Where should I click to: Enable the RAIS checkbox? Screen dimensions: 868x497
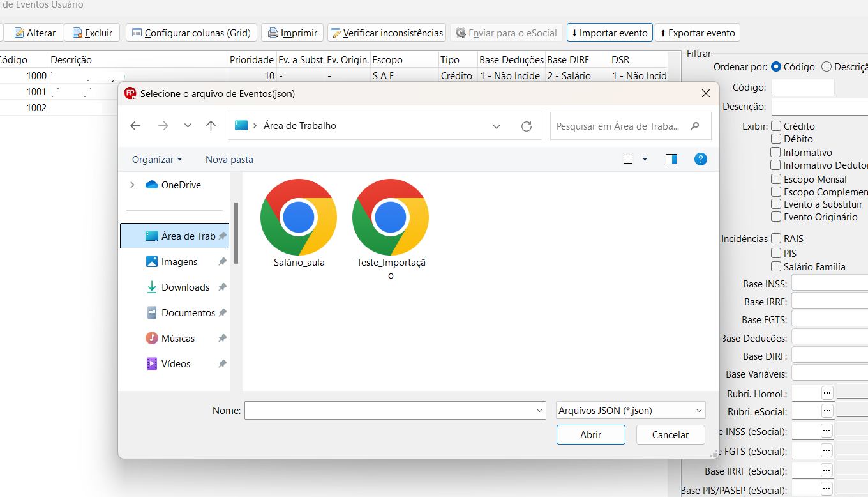click(x=776, y=238)
